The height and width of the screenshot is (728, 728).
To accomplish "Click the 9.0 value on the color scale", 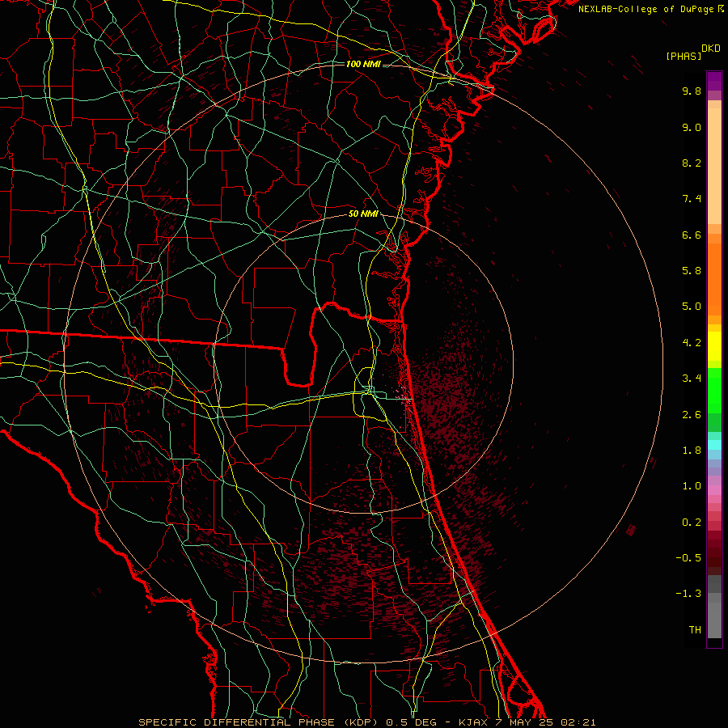I will coord(692,128).
